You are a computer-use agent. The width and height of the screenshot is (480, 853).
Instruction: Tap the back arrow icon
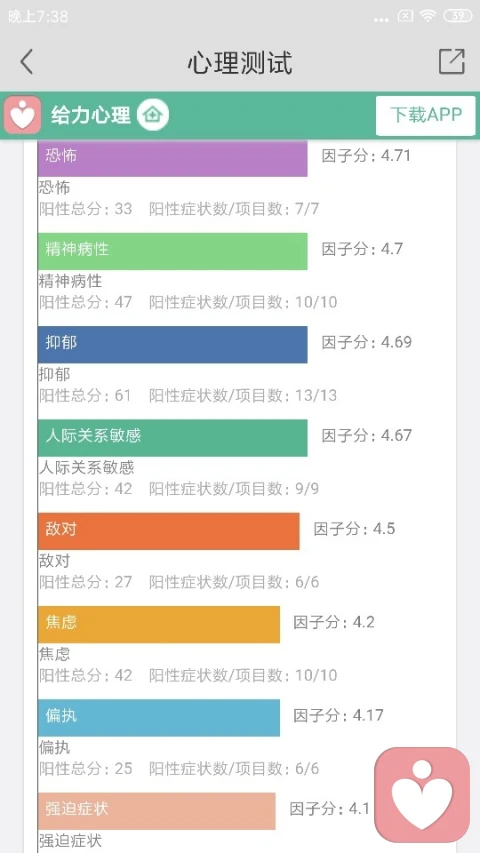coord(27,61)
